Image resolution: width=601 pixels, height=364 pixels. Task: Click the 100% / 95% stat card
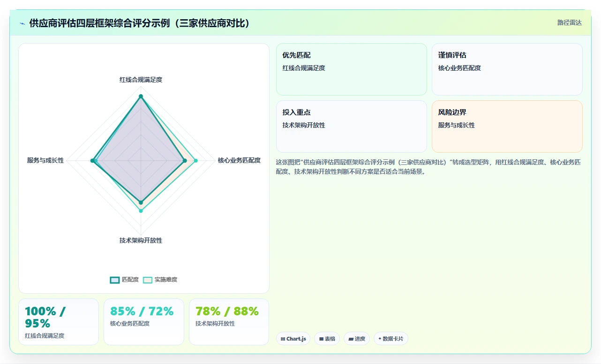point(59,322)
